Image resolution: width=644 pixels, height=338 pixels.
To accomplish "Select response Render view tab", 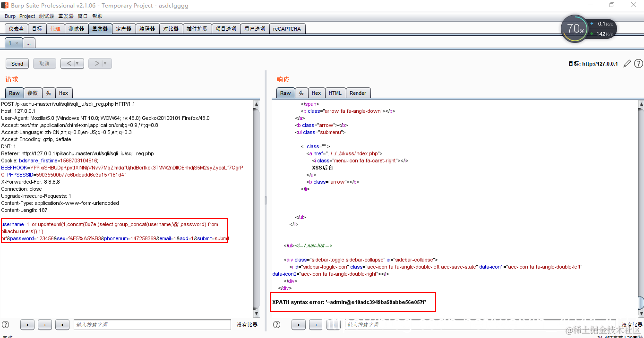I will (x=358, y=93).
